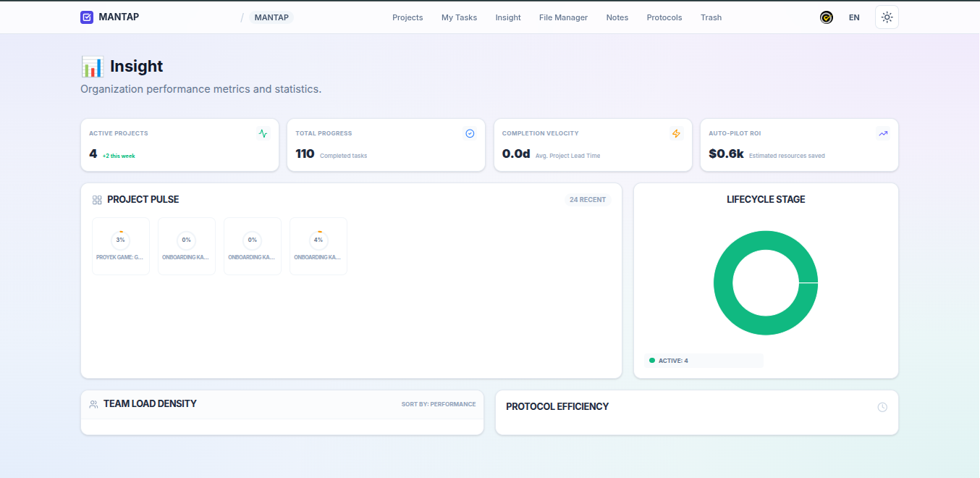980x478 pixels.
Task: Click the green lifecycle donut chart
Action: [766, 282]
